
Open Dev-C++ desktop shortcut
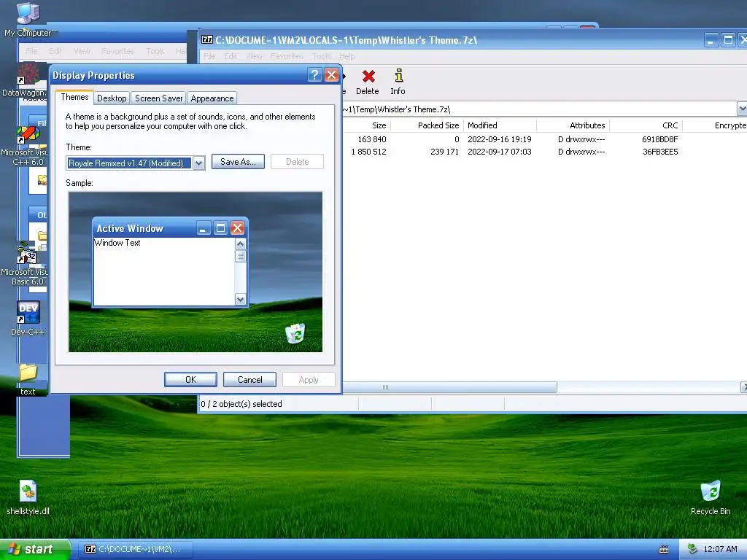coord(28,318)
